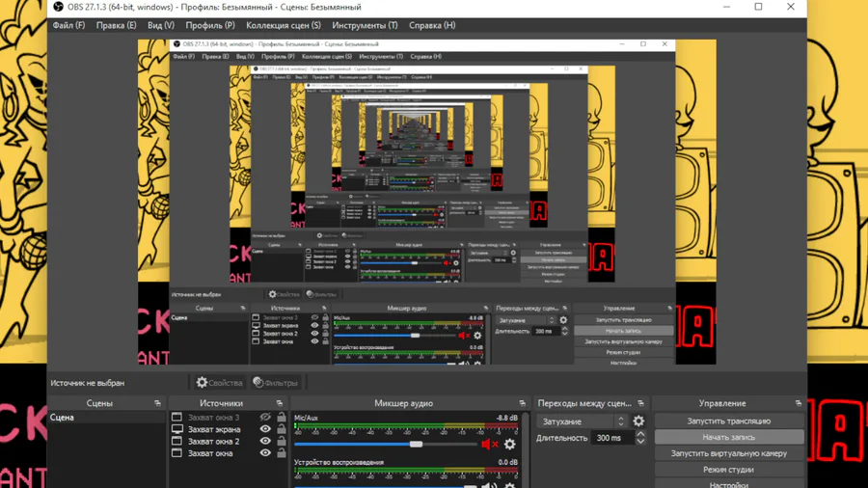This screenshot has width=868, height=488.
Task: Toggle lock for Захват окна 3
Action: (x=282, y=418)
